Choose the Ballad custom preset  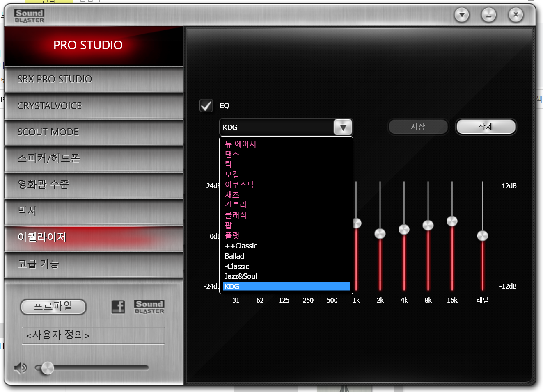click(x=286, y=256)
